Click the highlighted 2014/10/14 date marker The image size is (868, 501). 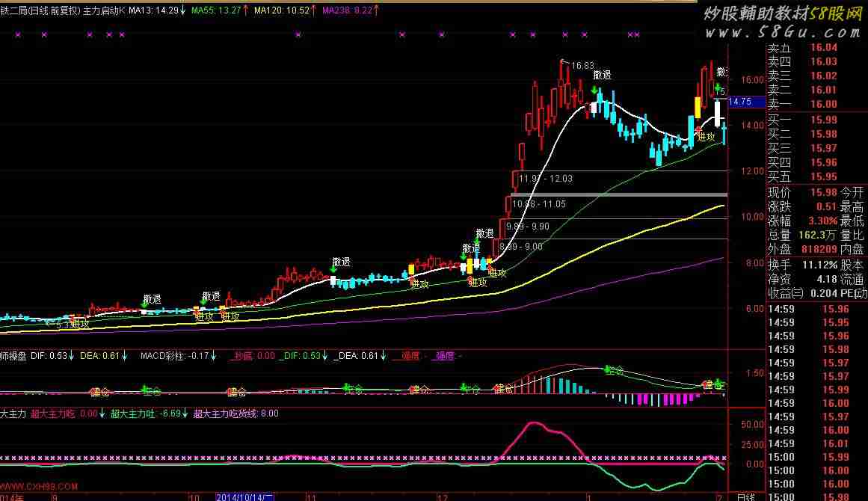pos(244,497)
